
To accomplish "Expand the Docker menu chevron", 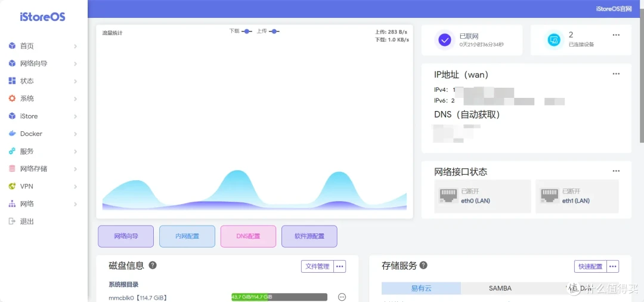I will (x=76, y=134).
